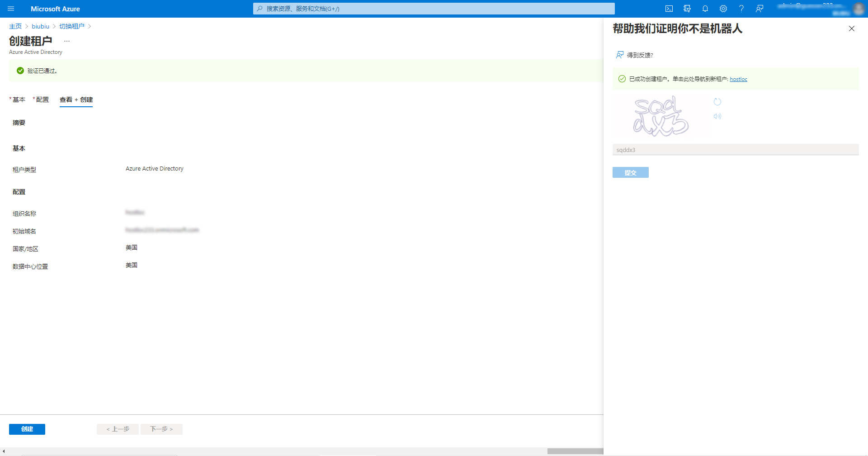
Task: Click the Azure Active Directory value text
Action: (x=155, y=169)
